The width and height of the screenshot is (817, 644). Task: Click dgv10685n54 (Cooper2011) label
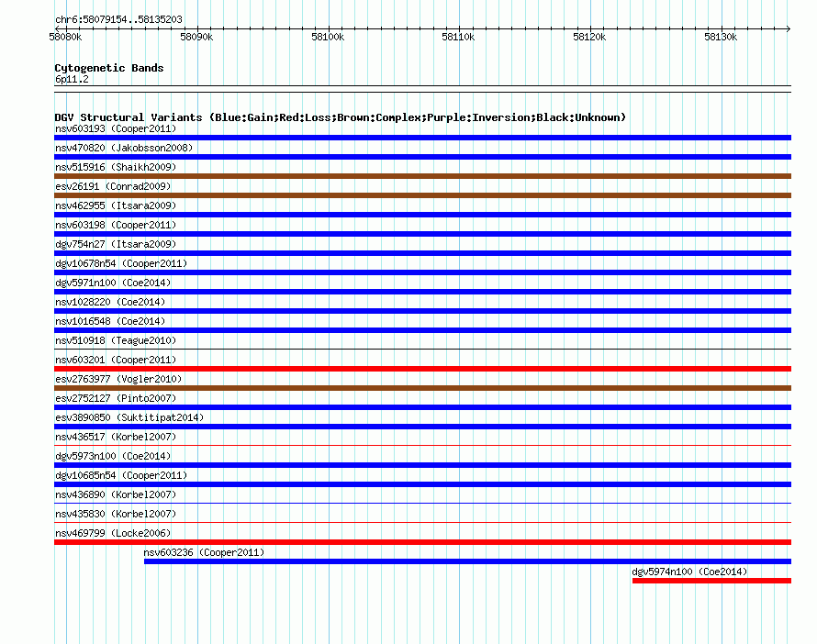click(x=121, y=475)
